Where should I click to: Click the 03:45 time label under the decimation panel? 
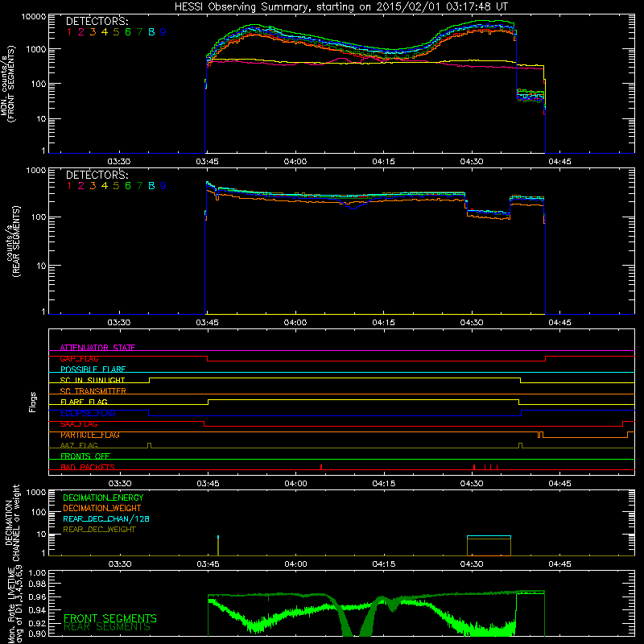[x=208, y=564]
